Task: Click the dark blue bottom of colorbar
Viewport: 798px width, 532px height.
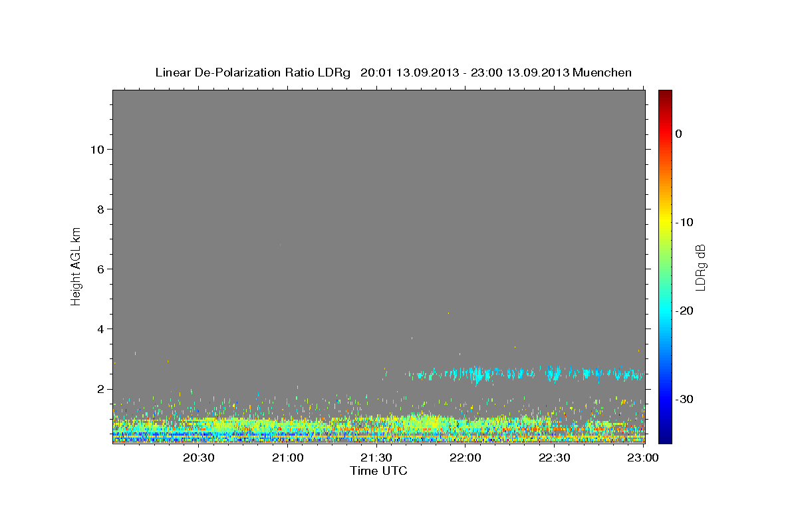Action: (665, 436)
